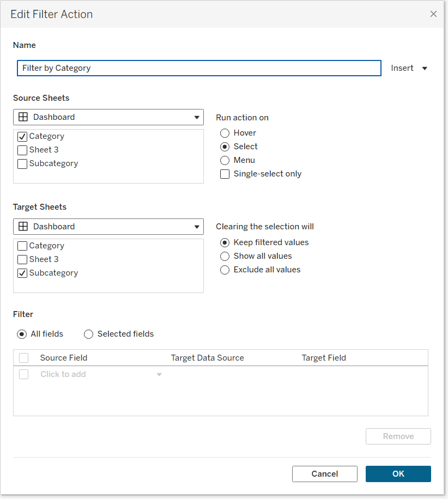
Task: Close the Edit Filter Action dialog
Action: 433,14
